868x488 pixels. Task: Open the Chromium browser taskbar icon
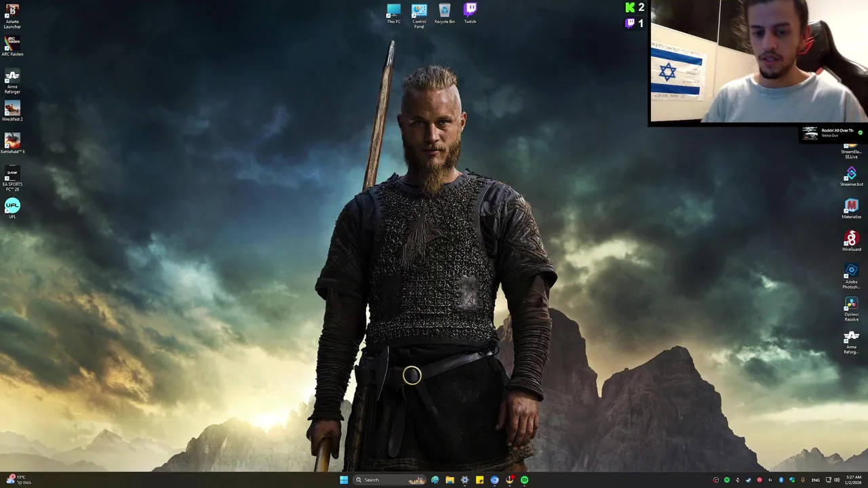pos(494,480)
